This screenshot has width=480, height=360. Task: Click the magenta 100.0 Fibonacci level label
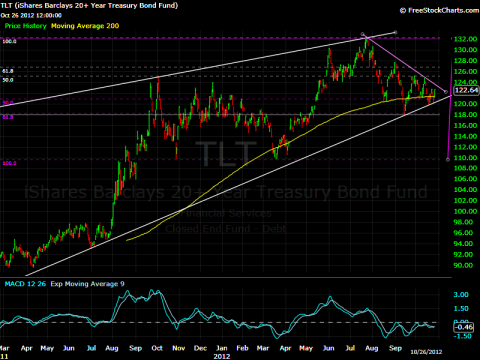pos(9,163)
